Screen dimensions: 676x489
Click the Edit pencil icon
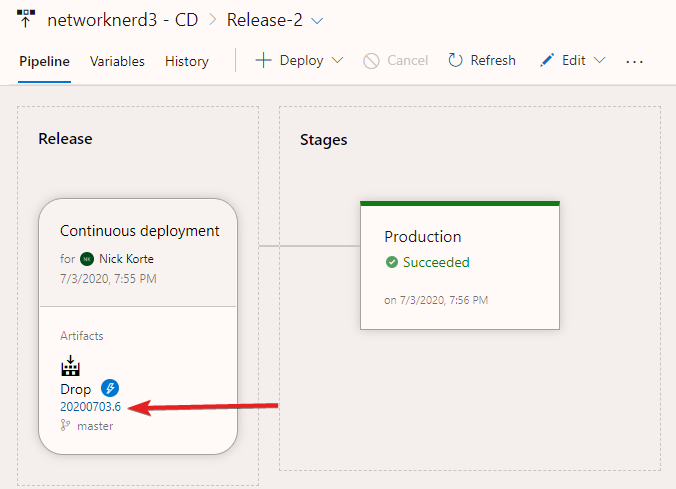tap(547, 60)
